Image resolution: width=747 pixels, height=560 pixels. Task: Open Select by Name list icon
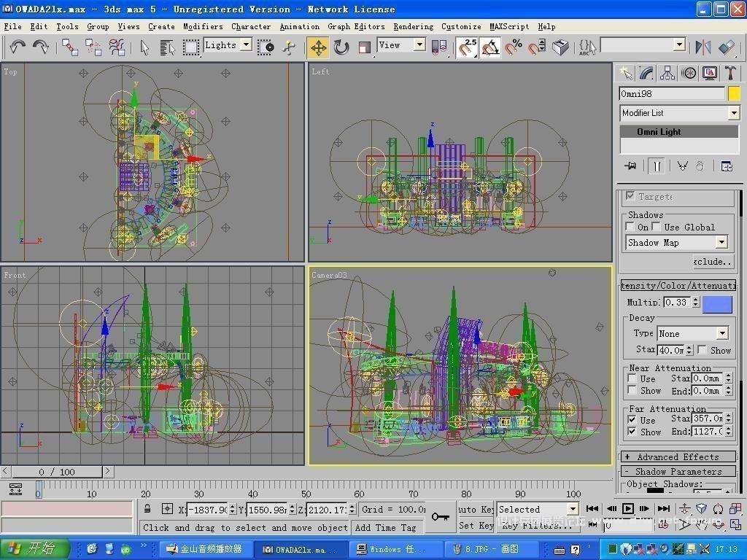167,47
